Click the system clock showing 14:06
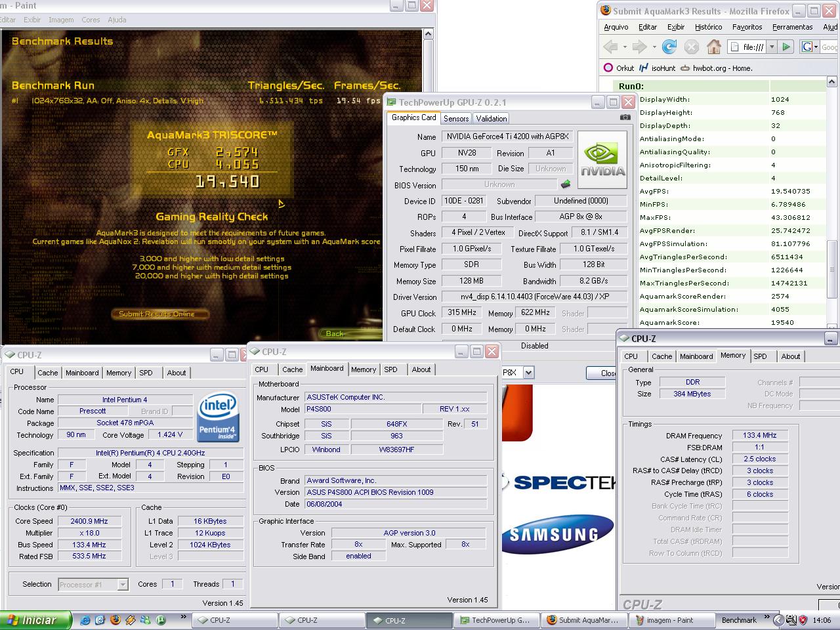The width and height of the screenshot is (840, 630). pos(822,620)
